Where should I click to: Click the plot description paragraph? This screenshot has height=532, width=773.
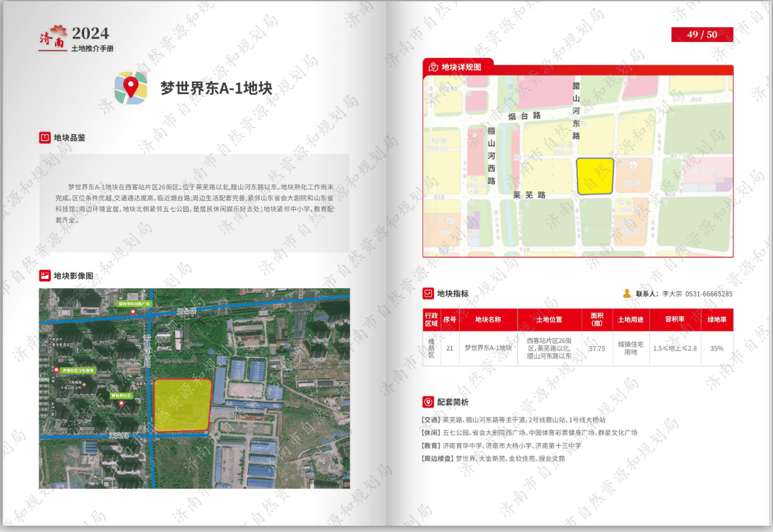coord(194,204)
